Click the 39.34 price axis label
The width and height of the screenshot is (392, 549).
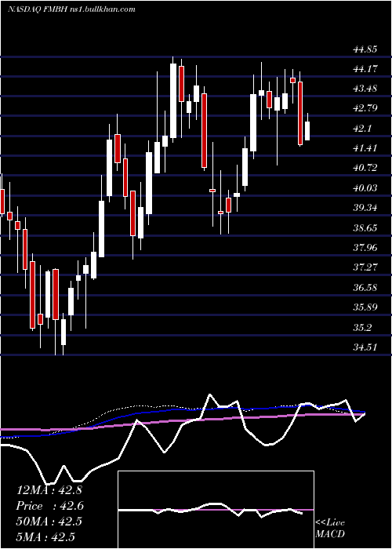(x=365, y=208)
